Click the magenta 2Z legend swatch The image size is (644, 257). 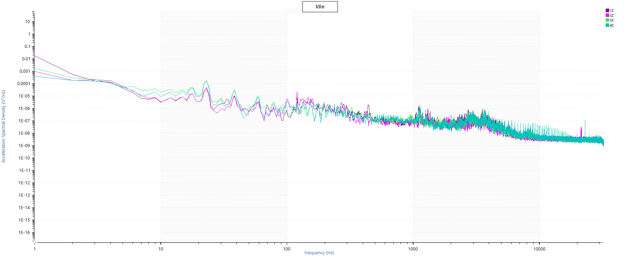click(x=607, y=15)
